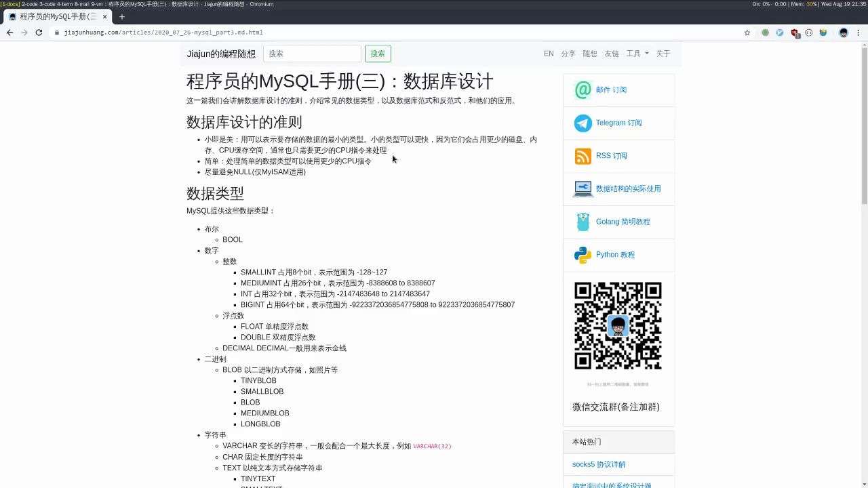Switch to the 2-code workspace
The width and height of the screenshot is (868, 488).
pyautogui.click(x=30, y=4)
